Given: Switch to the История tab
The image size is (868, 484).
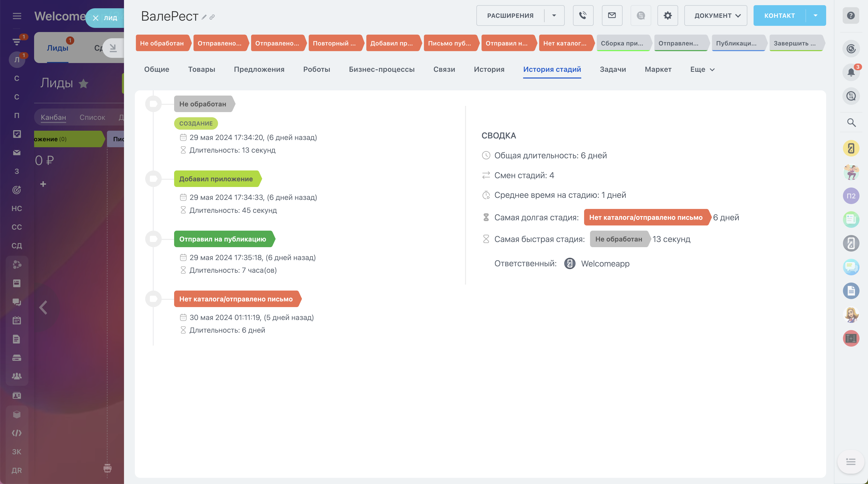Looking at the screenshot, I should [x=489, y=69].
